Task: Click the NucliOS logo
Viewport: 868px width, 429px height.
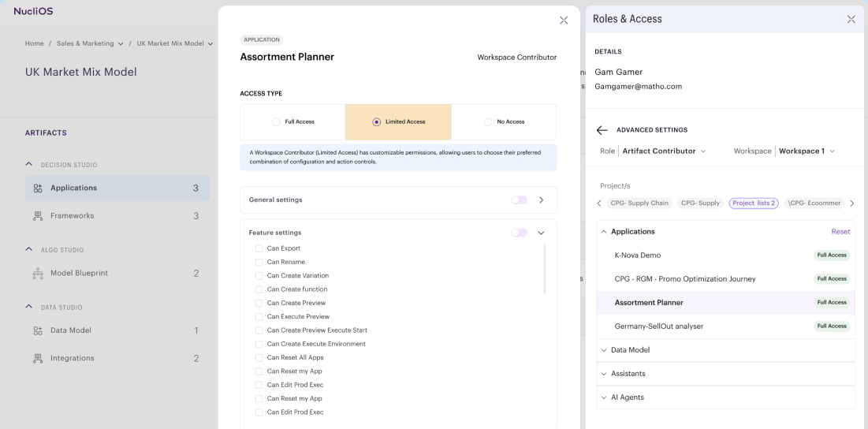Action: [33, 11]
